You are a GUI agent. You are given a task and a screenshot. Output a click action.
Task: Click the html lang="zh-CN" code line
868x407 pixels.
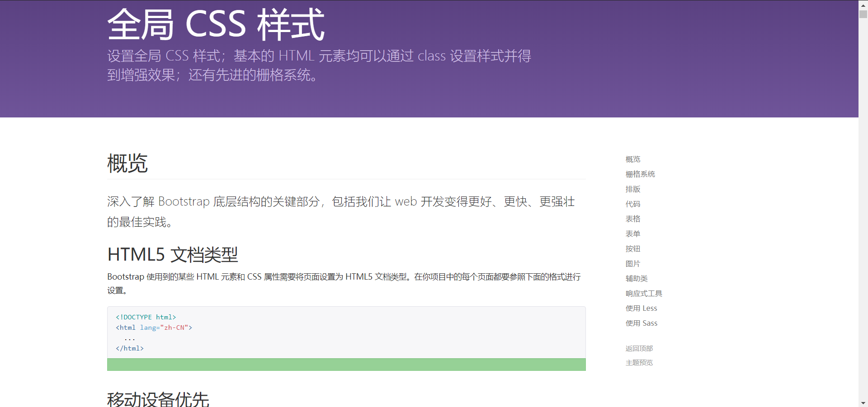click(154, 327)
